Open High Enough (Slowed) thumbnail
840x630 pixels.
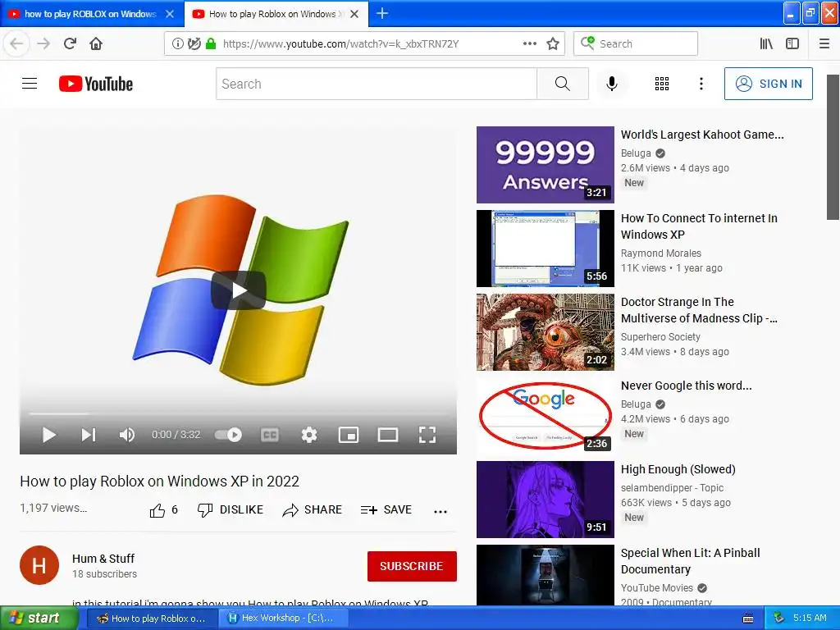click(546, 500)
